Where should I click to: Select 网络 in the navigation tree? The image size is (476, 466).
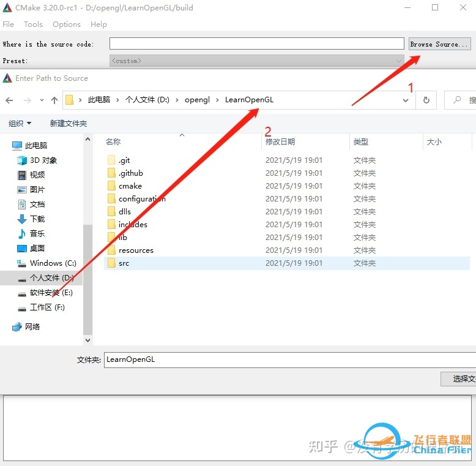32,326
